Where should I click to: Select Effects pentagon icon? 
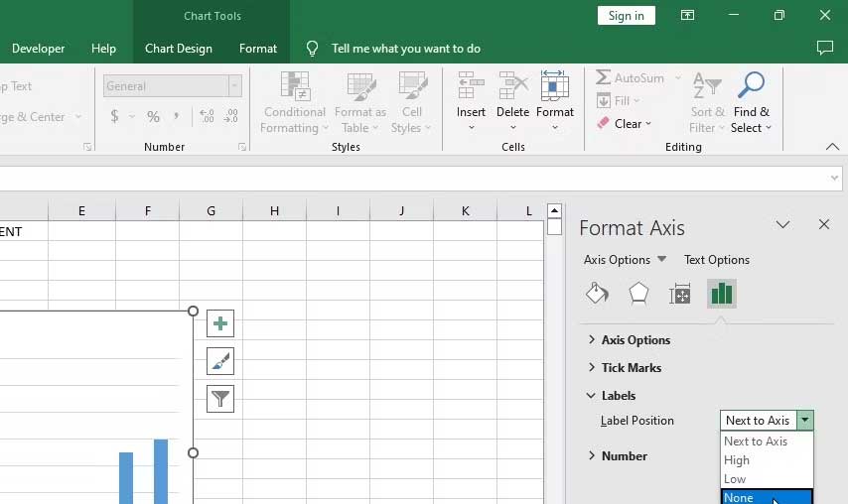point(638,294)
